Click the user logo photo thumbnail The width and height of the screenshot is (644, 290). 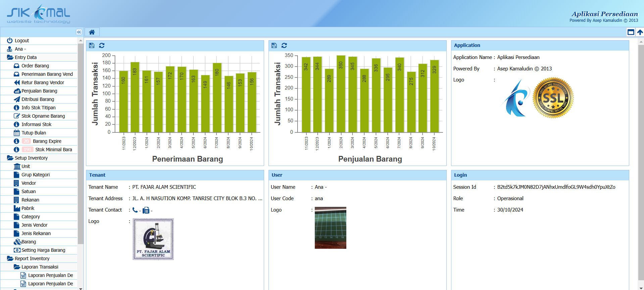pyautogui.click(x=331, y=228)
